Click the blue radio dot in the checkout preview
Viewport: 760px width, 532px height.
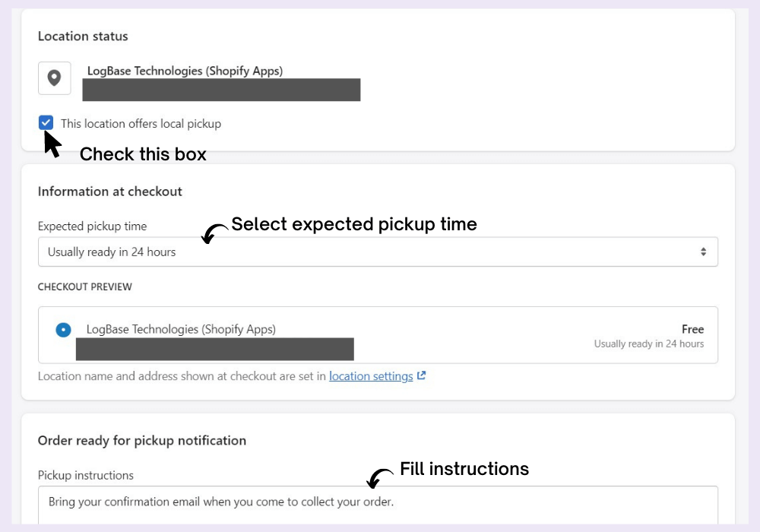[62, 330]
